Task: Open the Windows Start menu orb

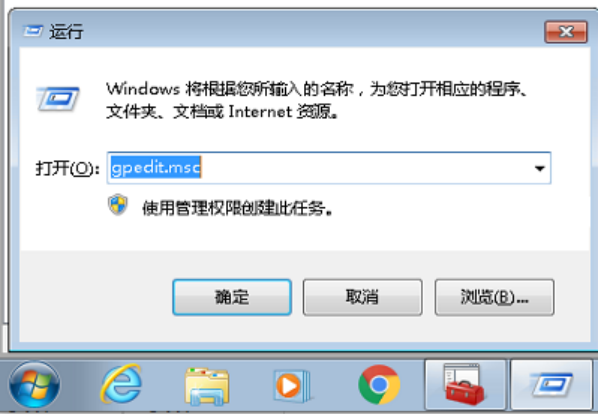Action: pyautogui.click(x=34, y=386)
